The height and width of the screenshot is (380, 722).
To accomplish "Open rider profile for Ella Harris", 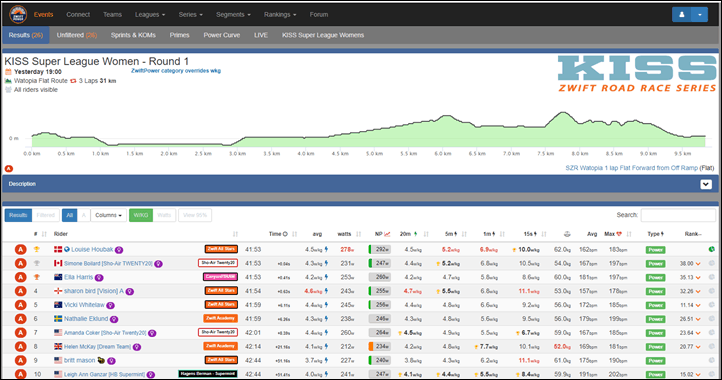I will pyautogui.click(x=78, y=277).
